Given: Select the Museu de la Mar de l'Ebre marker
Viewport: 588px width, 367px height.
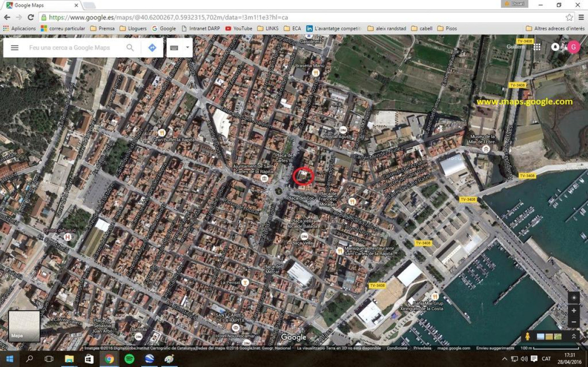Looking at the screenshot, I should coord(486,149).
